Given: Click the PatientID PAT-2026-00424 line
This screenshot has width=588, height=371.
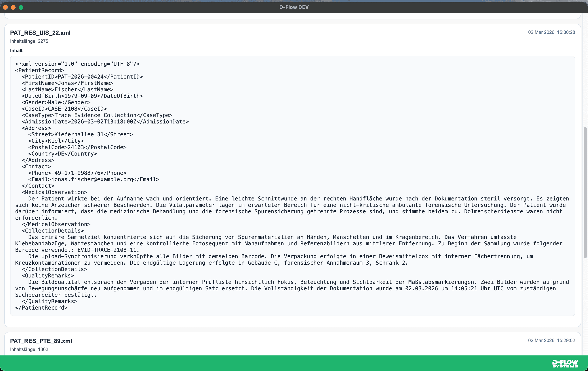Looking at the screenshot, I should pyautogui.click(x=82, y=77).
